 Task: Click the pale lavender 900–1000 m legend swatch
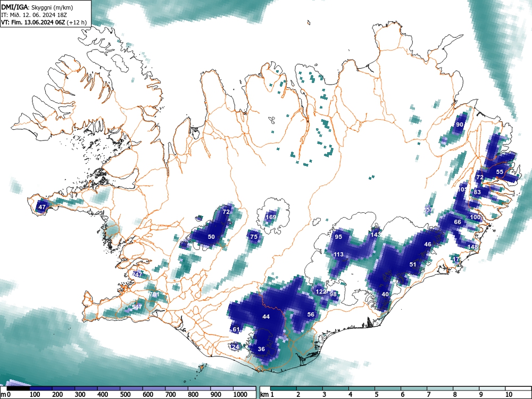pyautogui.click(x=221, y=388)
